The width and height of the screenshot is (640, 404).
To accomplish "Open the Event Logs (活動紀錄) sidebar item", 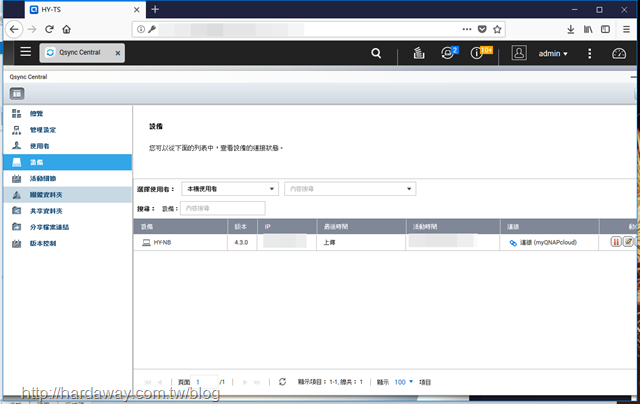I will (67, 178).
